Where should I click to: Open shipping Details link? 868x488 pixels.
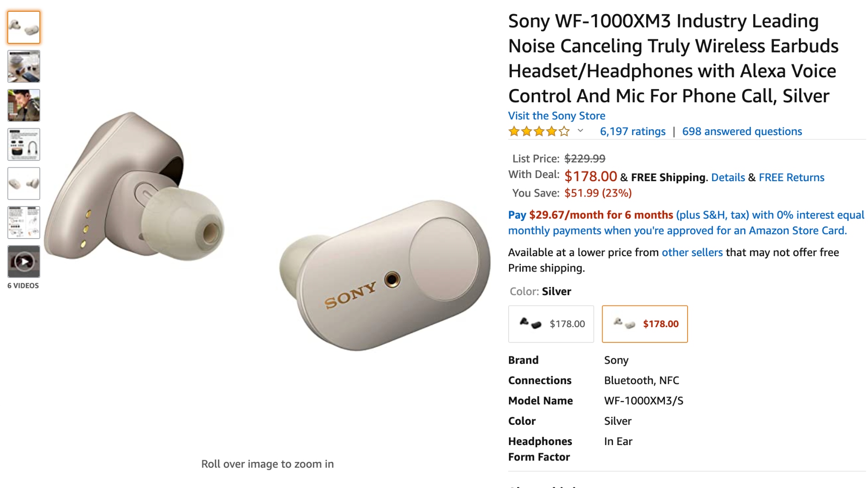(x=728, y=178)
